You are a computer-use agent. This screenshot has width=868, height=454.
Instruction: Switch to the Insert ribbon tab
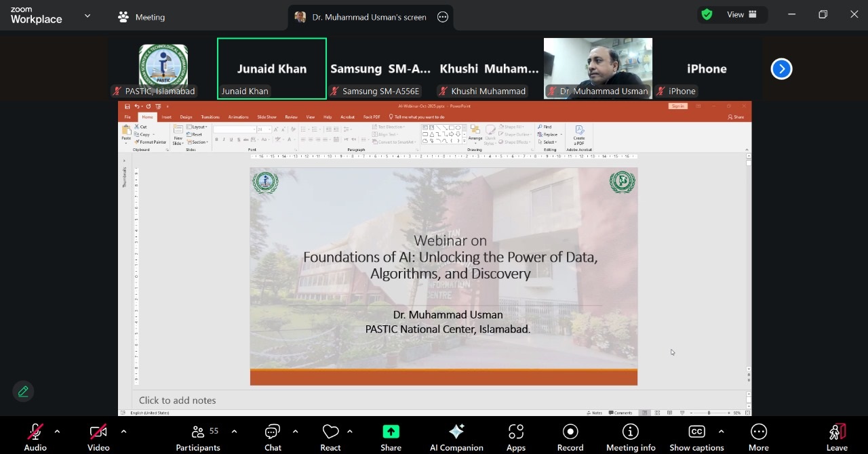(x=166, y=117)
